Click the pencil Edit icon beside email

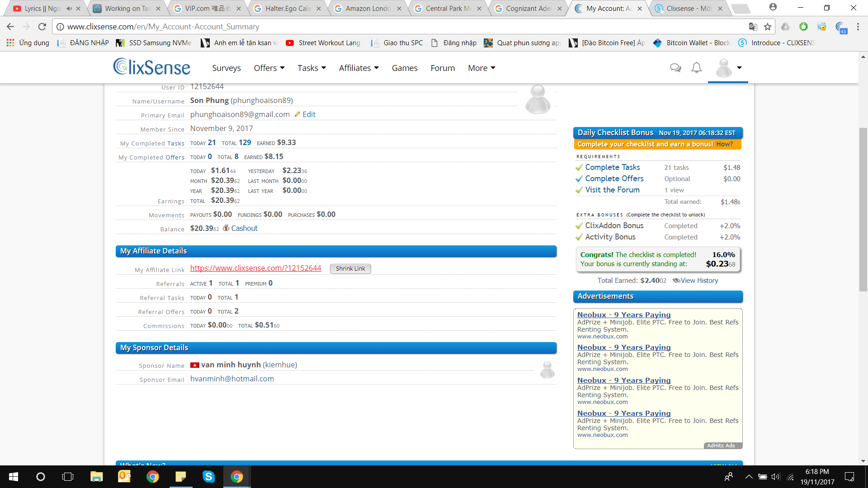[x=297, y=114]
